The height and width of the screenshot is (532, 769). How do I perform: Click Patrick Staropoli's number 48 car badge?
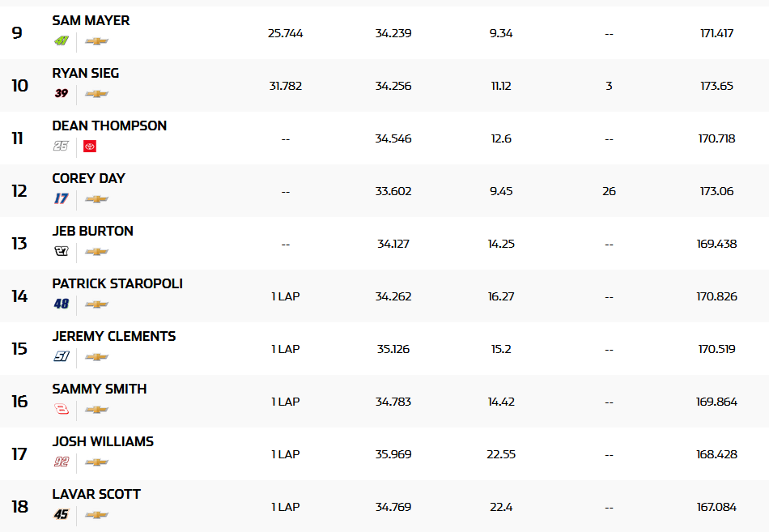(62, 304)
